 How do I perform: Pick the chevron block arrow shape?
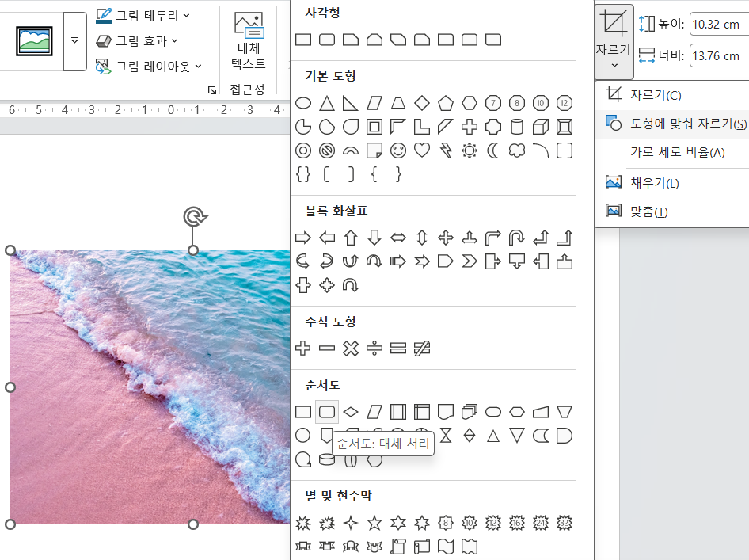point(469,261)
